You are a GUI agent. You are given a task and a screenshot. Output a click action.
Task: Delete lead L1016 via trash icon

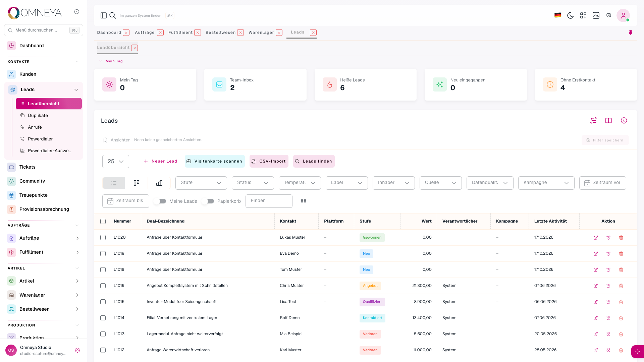coord(621,286)
